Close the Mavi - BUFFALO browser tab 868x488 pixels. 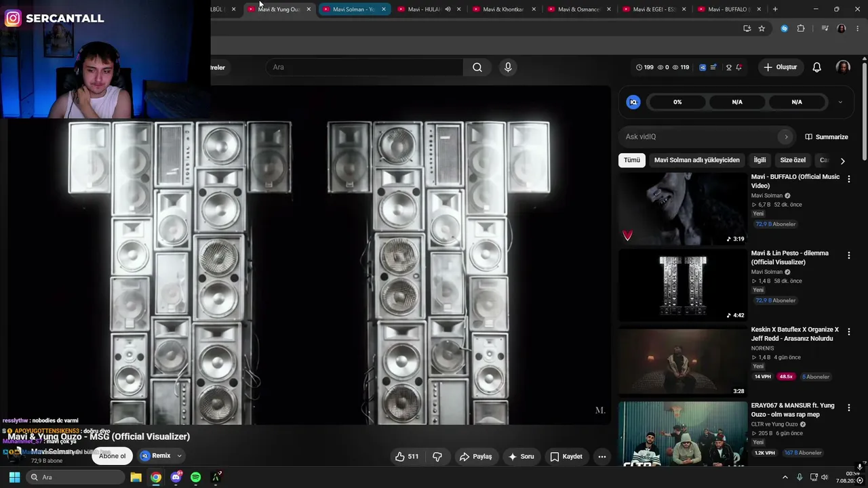coord(759,9)
